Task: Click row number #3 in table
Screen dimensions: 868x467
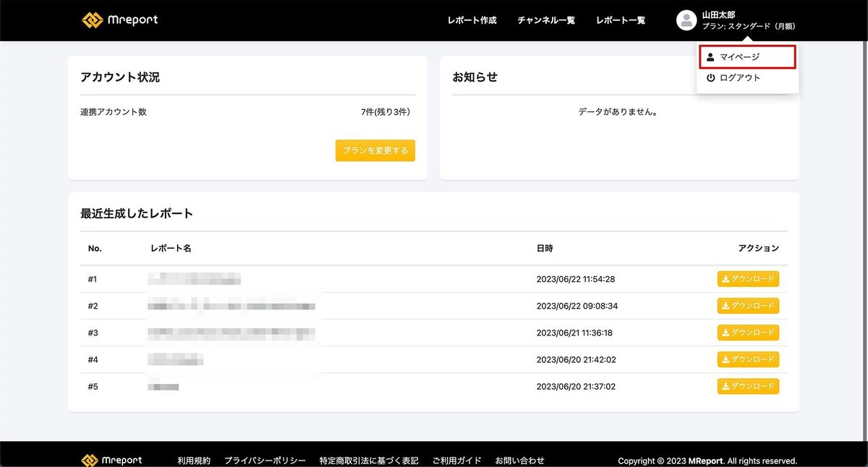Action: click(x=93, y=333)
